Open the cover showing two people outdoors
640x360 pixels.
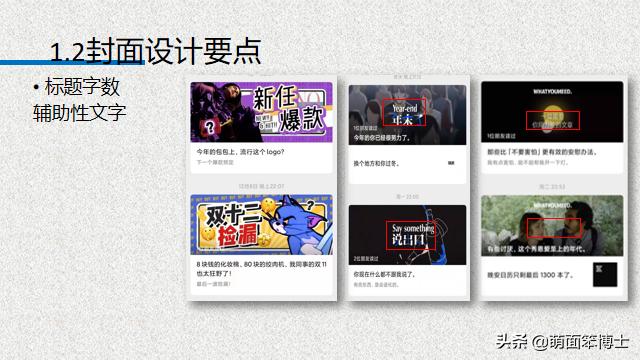tap(552, 225)
